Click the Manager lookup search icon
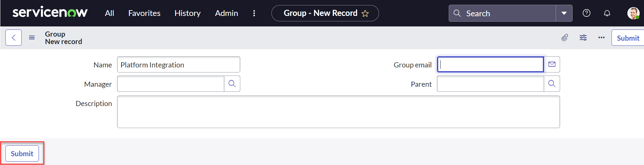The height and width of the screenshot is (165, 644). click(x=232, y=84)
